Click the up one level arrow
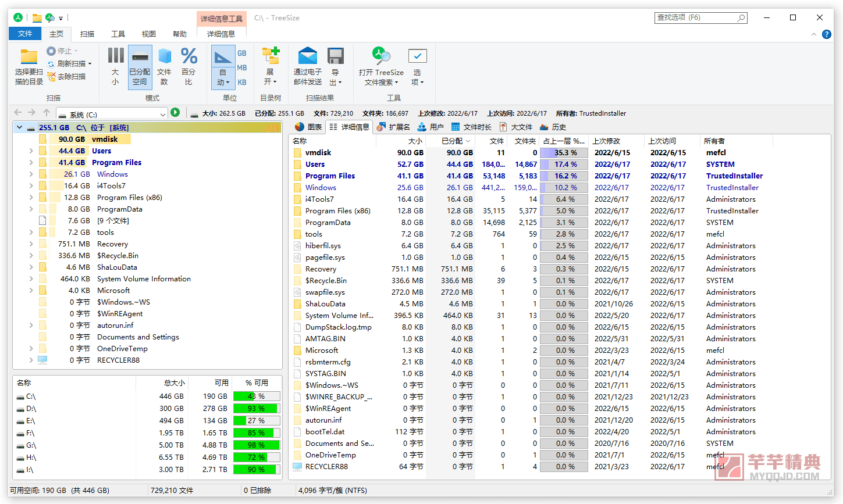Viewport: 843px width, 504px height. coord(47,113)
